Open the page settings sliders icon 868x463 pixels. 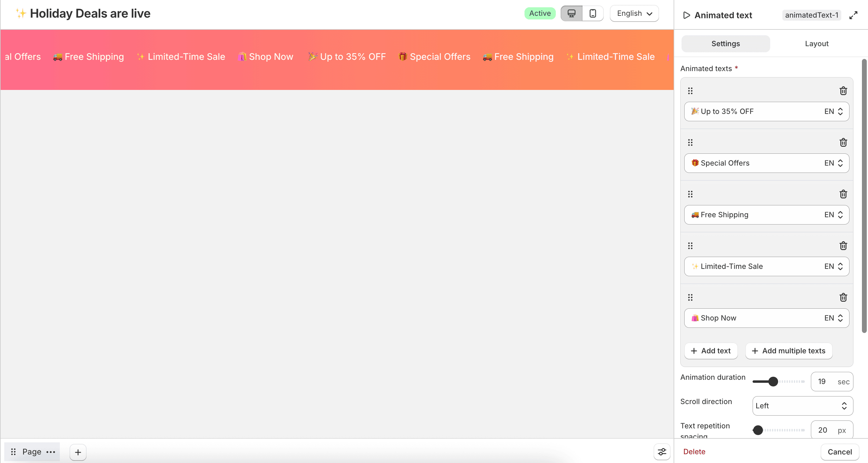coord(662,452)
